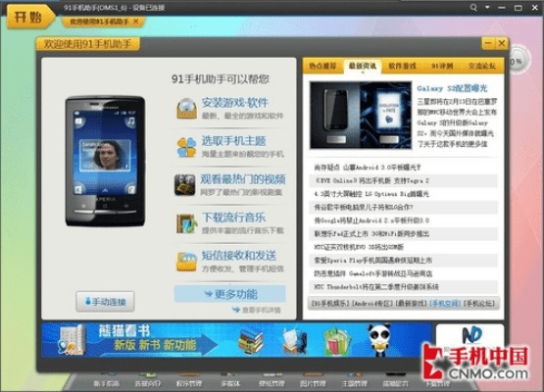
Task: Open the EVE Online 将出手机版 news item
Action: pos(371,180)
